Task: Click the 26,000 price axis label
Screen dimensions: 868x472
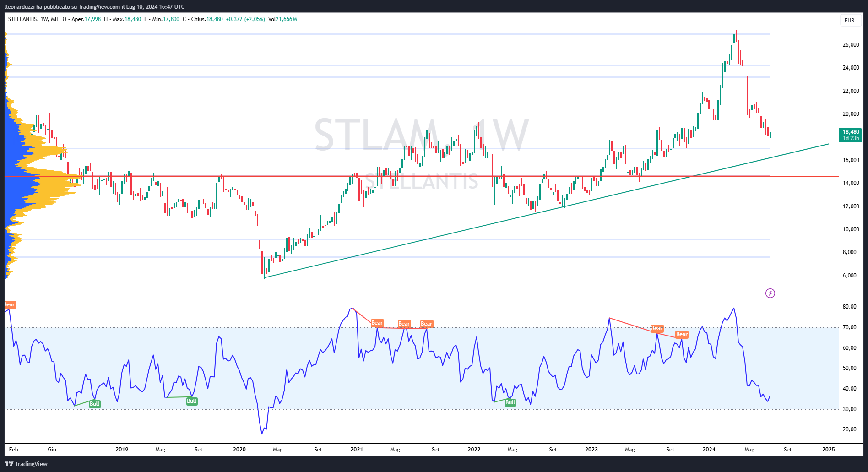Action: tap(851, 45)
